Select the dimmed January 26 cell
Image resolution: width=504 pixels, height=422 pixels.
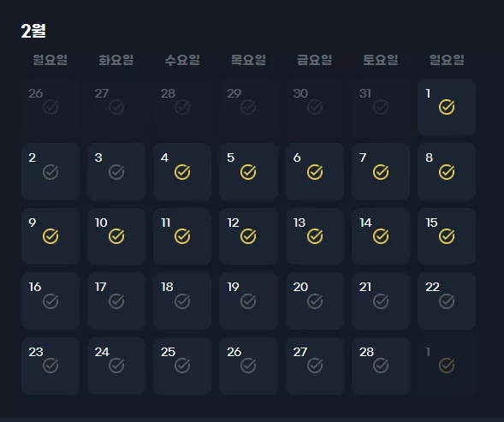click(x=50, y=107)
